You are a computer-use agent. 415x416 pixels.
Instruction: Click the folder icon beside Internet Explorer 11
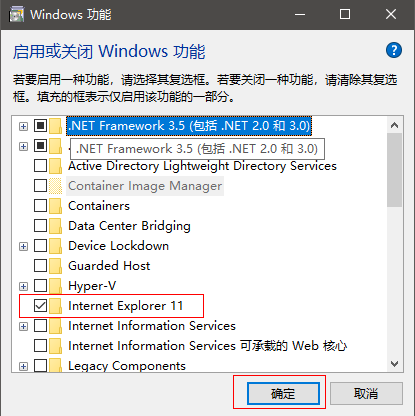(55, 306)
